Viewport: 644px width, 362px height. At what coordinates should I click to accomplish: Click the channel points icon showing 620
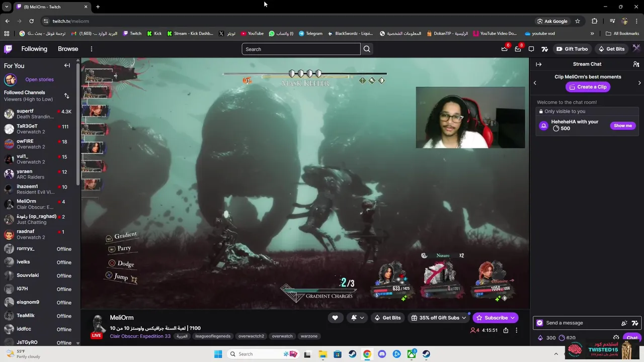click(x=562, y=338)
